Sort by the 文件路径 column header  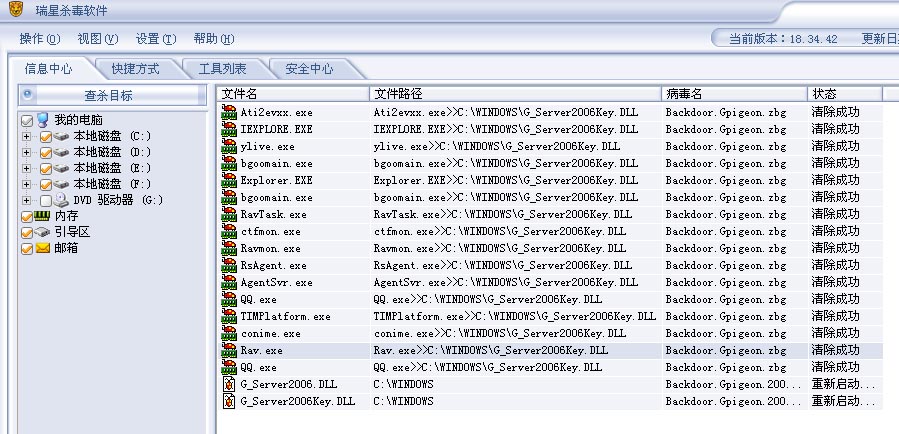tap(515, 94)
